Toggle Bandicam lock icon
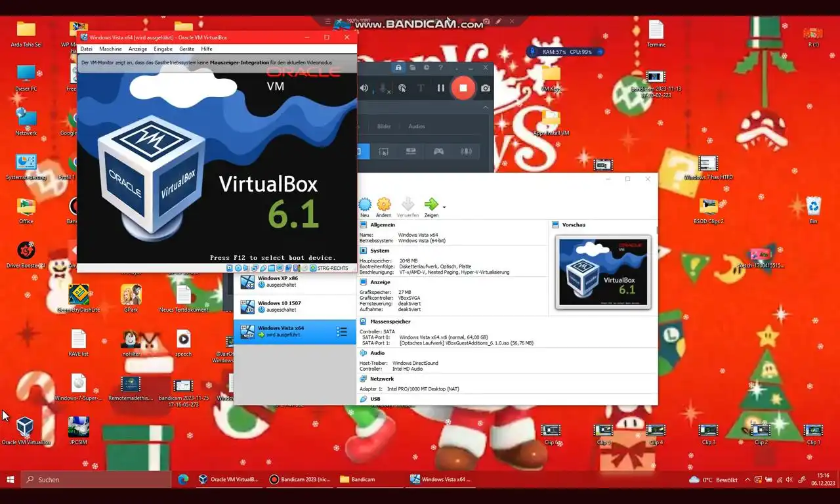This screenshot has height=504, width=840. [x=398, y=68]
